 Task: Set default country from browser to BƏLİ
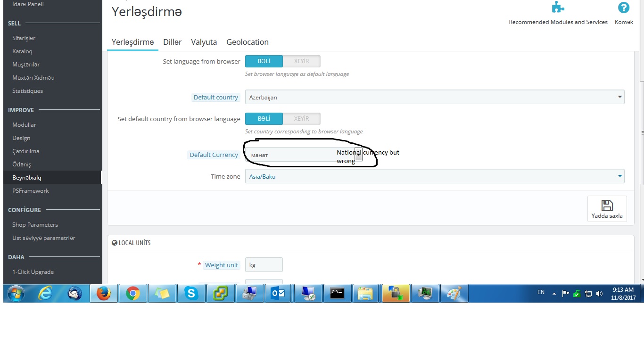coord(264,119)
